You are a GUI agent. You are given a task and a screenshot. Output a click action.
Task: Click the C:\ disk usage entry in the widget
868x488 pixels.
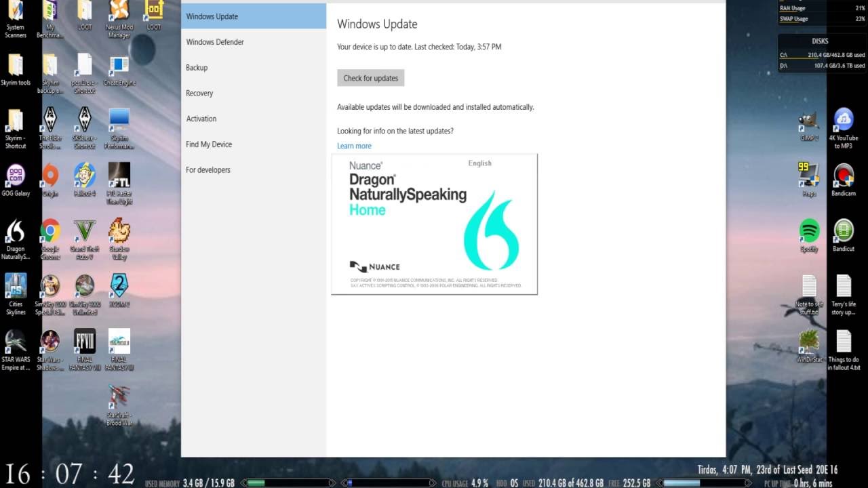pos(822,55)
